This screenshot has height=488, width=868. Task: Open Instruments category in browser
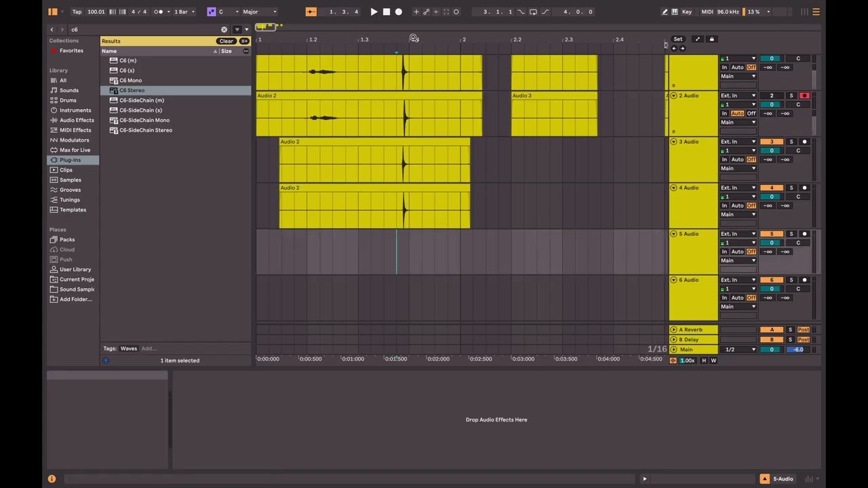[75, 110]
